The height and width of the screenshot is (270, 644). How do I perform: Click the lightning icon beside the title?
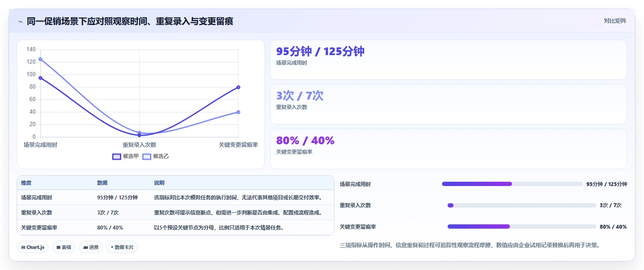tap(21, 21)
